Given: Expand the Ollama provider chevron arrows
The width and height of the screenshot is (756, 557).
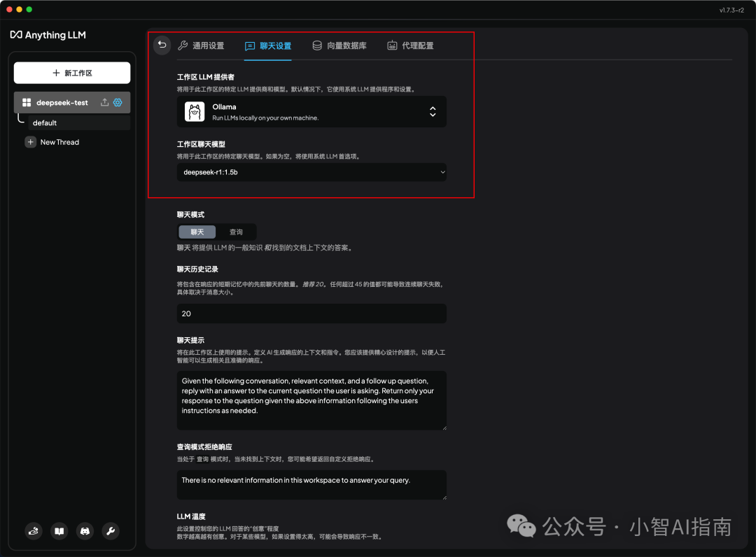Looking at the screenshot, I should coord(433,112).
